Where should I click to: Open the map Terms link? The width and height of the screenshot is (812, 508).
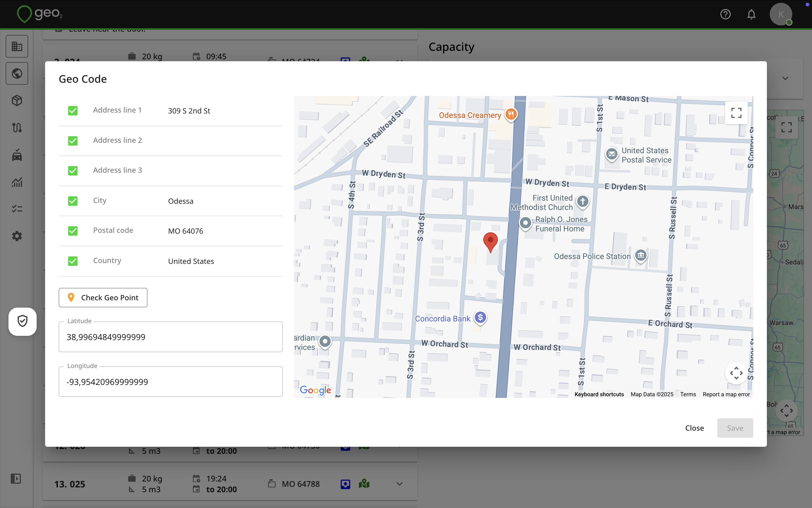click(688, 395)
